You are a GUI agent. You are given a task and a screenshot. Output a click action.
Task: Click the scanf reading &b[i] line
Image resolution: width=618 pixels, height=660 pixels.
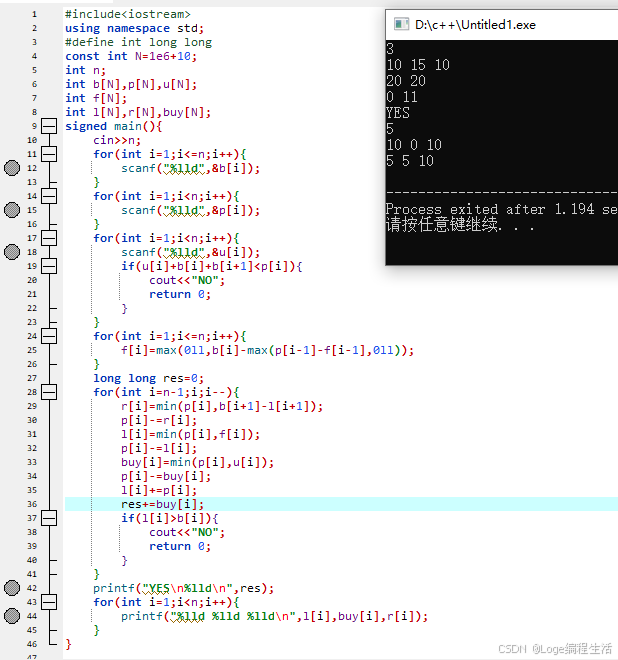pyautogui.click(x=191, y=168)
